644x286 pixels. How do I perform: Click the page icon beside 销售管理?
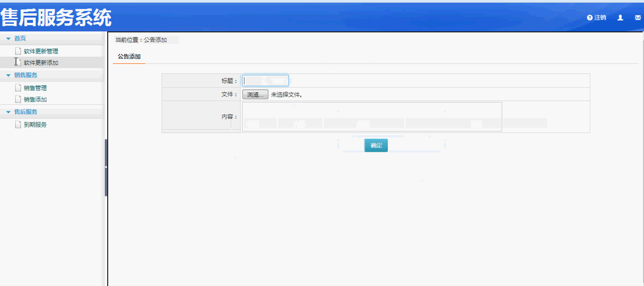point(18,88)
